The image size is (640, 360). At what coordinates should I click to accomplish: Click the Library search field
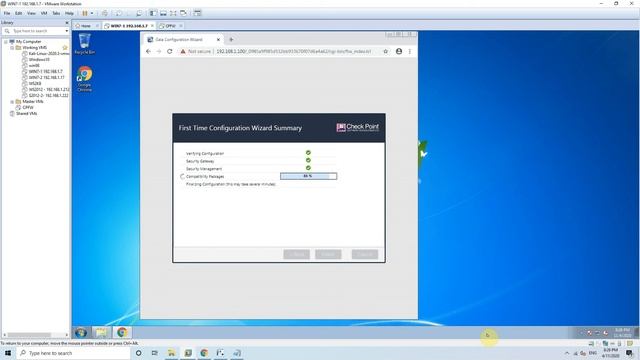tap(36, 31)
